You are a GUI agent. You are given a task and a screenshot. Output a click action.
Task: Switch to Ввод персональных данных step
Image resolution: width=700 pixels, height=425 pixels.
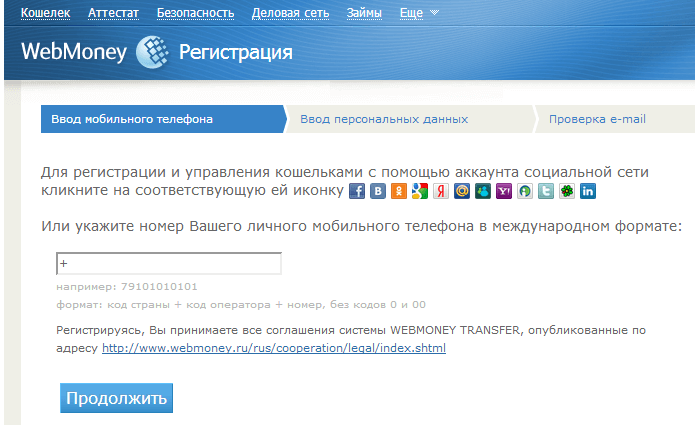[x=410, y=119]
